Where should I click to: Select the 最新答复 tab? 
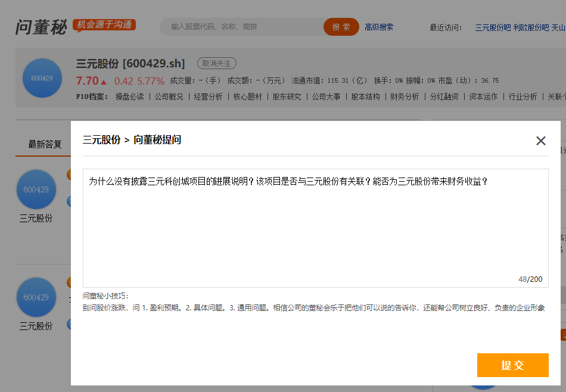coord(45,144)
